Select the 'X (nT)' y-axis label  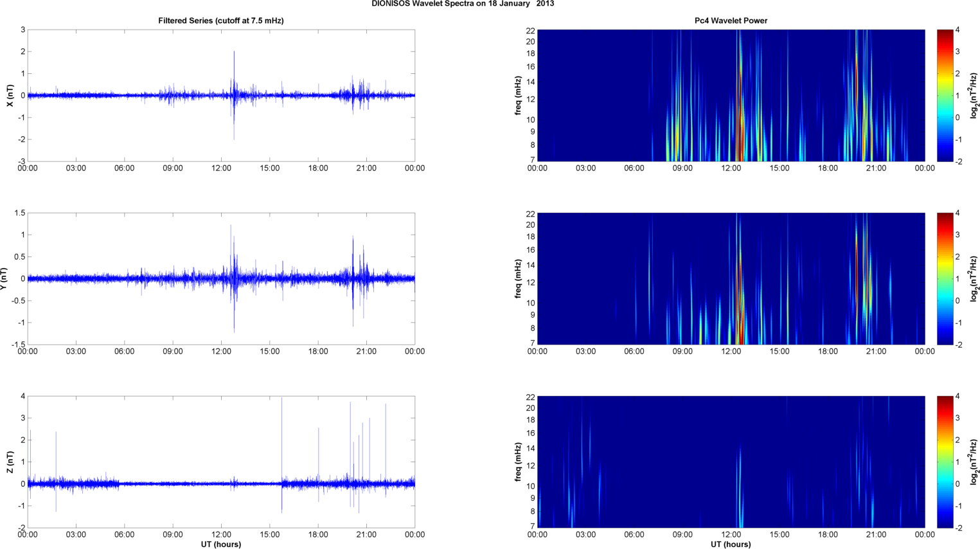coord(11,95)
